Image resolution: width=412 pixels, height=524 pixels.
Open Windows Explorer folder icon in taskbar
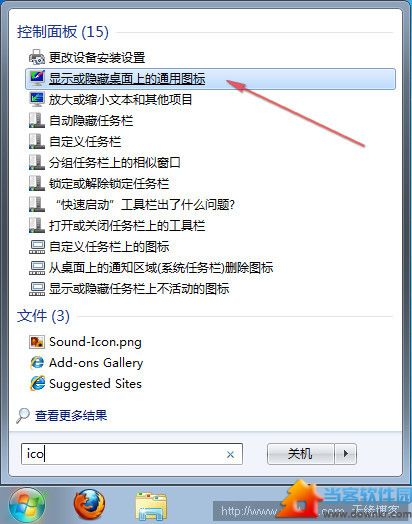pyautogui.click(x=151, y=506)
